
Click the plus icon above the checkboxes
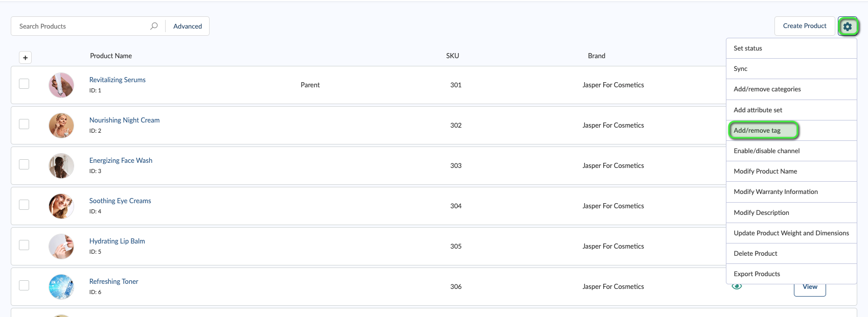click(25, 58)
